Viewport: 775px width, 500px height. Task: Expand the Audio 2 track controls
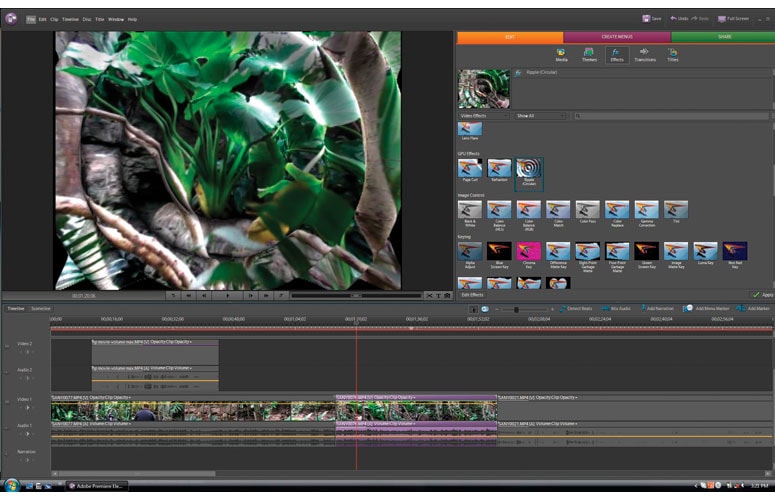coord(27,378)
